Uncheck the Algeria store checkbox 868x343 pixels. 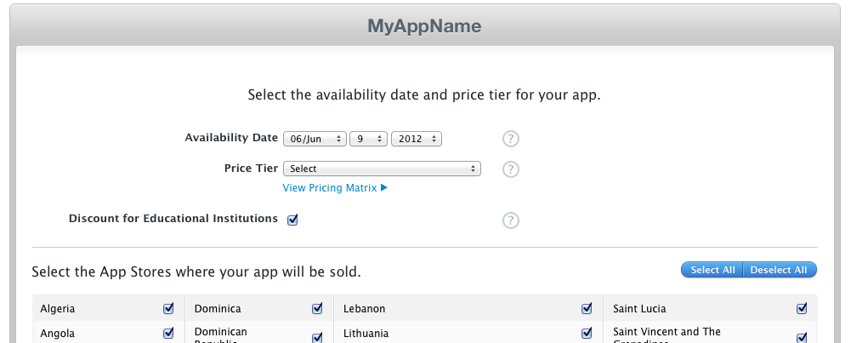(168, 308)
